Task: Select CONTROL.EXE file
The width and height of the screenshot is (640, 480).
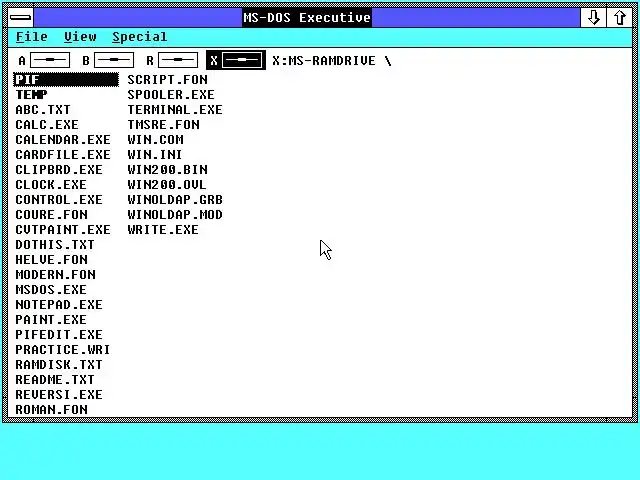Action: tap(59, 200)
